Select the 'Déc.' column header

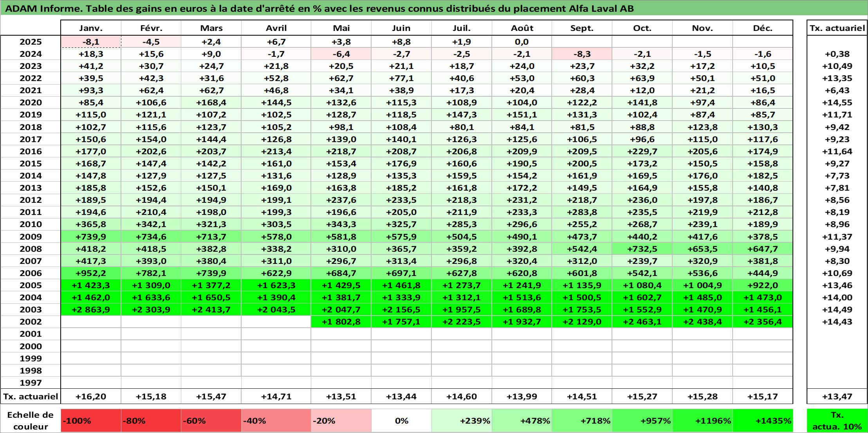[x=763, y=28]
